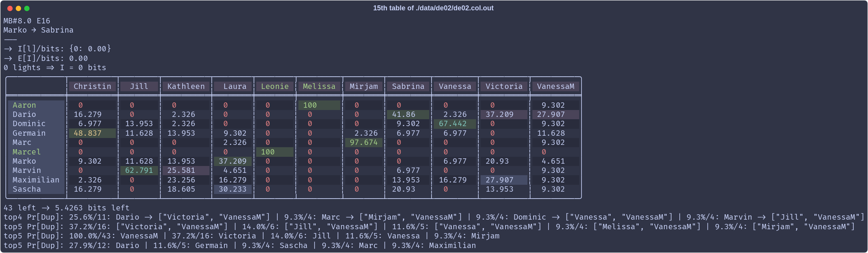The image size is (868, 253).
Task: Click the 20.93 cell in Marko row
Action: [x=504, y=161]
